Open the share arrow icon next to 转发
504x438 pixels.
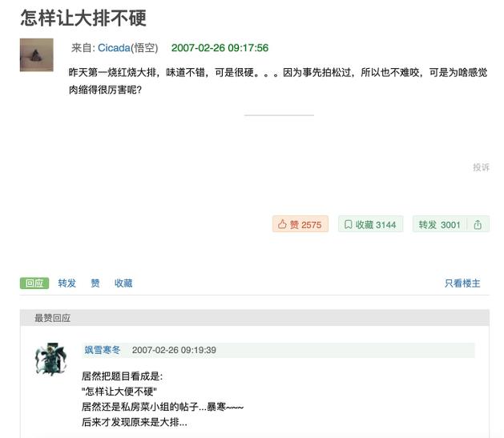478,224
